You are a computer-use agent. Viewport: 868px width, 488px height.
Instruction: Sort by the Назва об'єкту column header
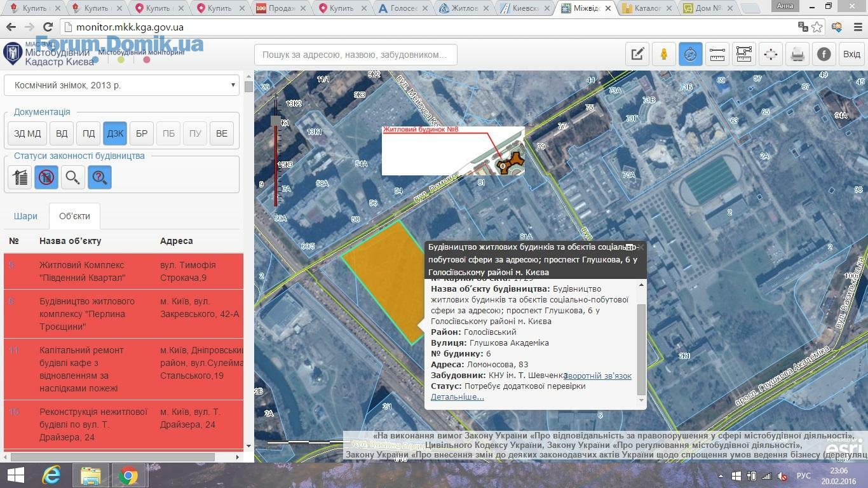pos(70,241)
